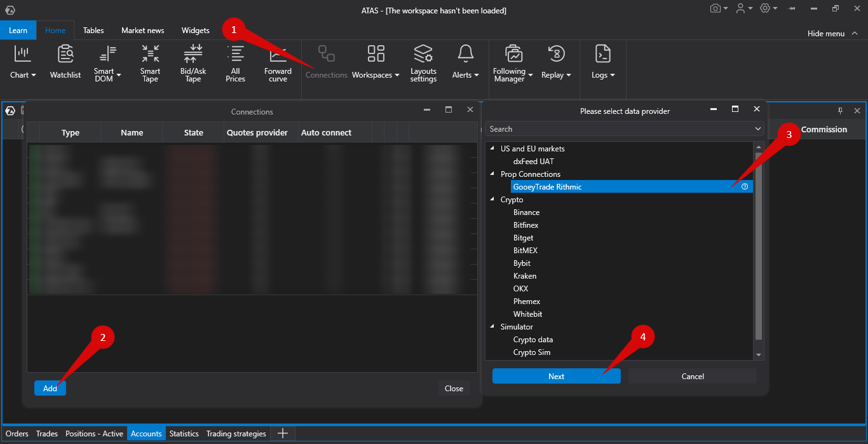Click Close in the Connections dialog
The image size is (868, 444).
click(454, 388)
